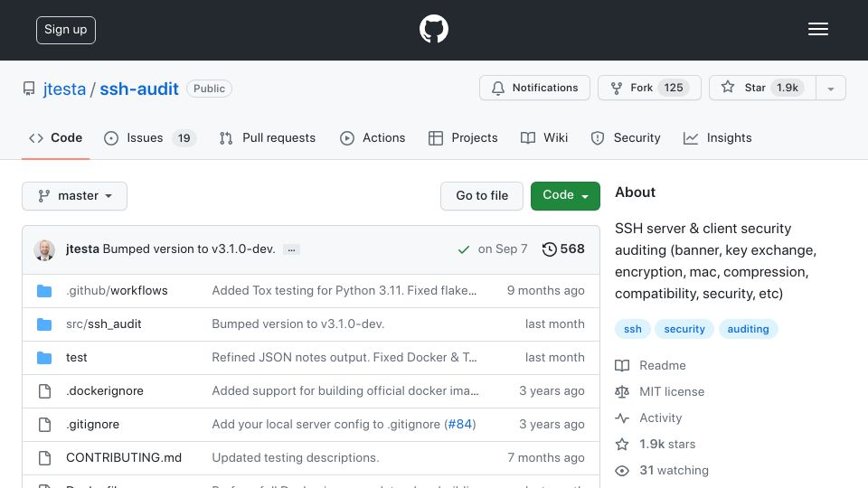Open commit 'Added Tox testing for Python 3.11'
Image resolution: width=868 pixels, height=488 pixels.
point(344,290)
